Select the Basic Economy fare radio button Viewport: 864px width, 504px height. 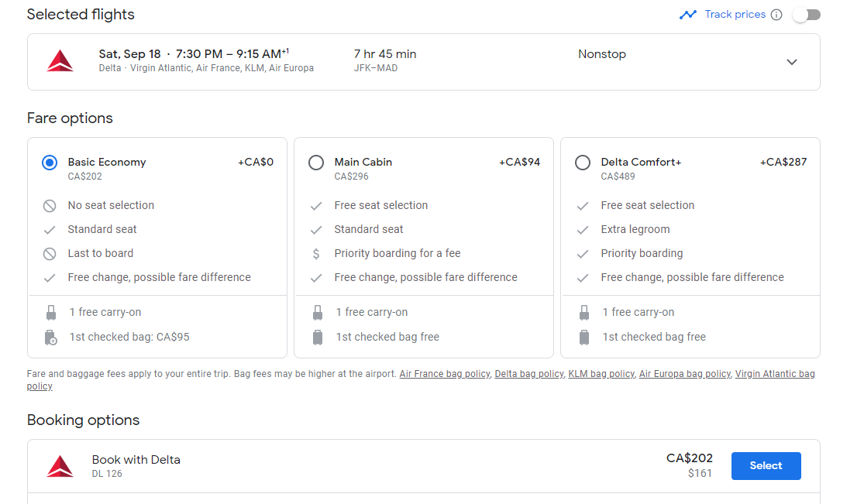click(50, 163)
